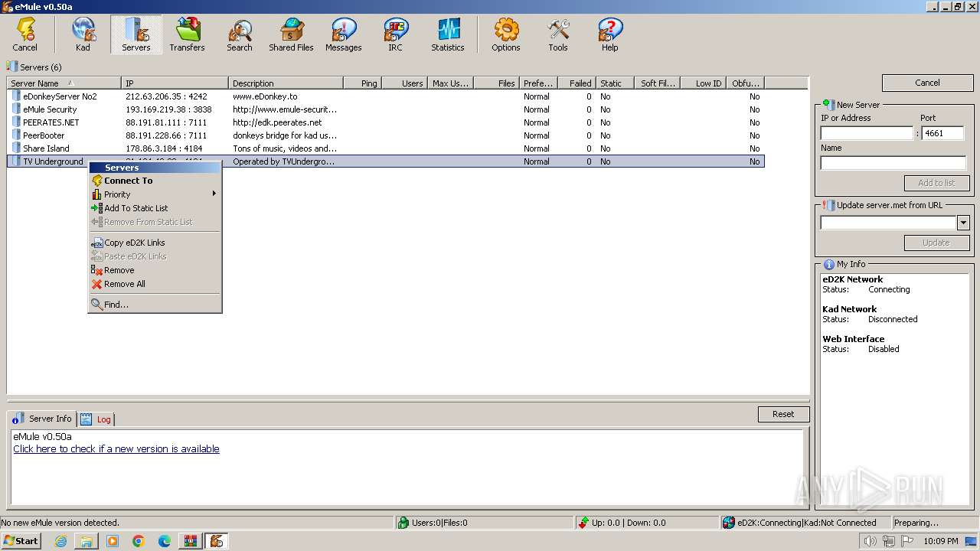Focus the new server Name field
Screen dimensions: 980x551
coord(893,163)
